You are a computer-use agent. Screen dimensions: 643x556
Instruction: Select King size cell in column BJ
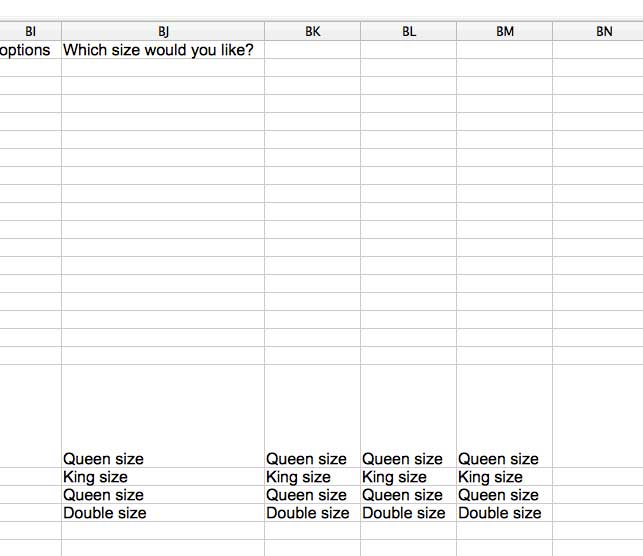96,477
